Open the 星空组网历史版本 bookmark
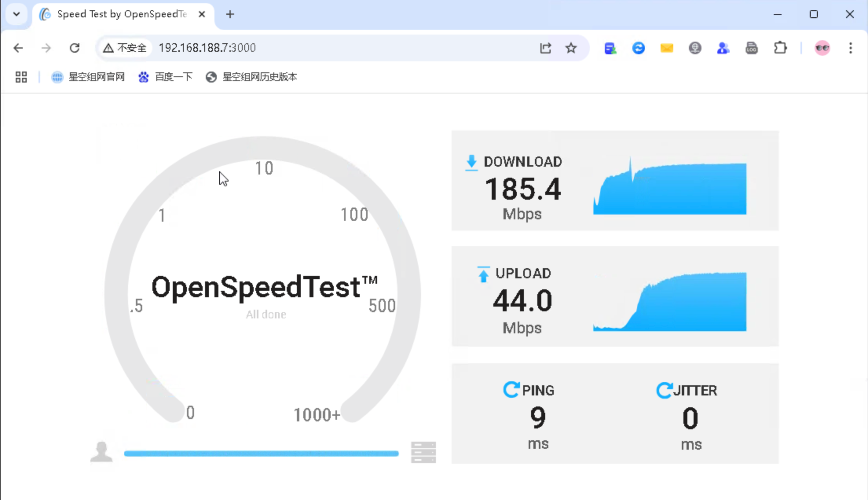868x500 pixels. [x=251, y=77]
